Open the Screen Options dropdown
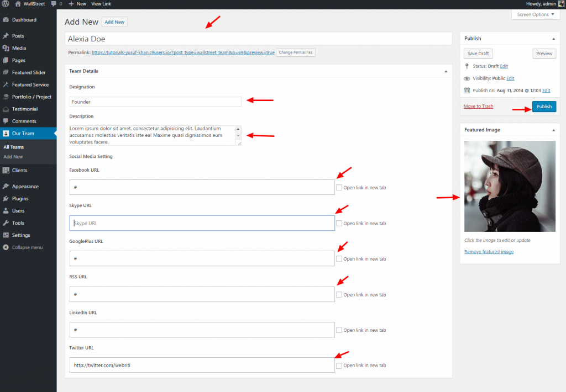Viewport: 566px width, 392px height. [x=535, y=14]
